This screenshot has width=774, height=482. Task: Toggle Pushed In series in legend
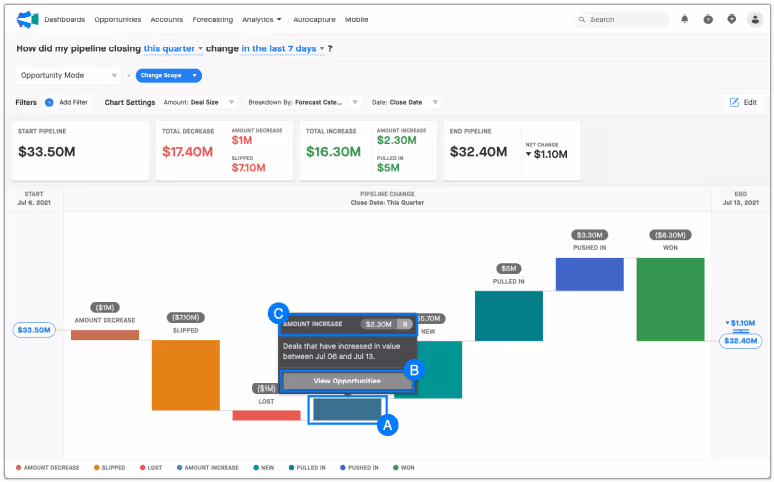(x=359, y=468)
